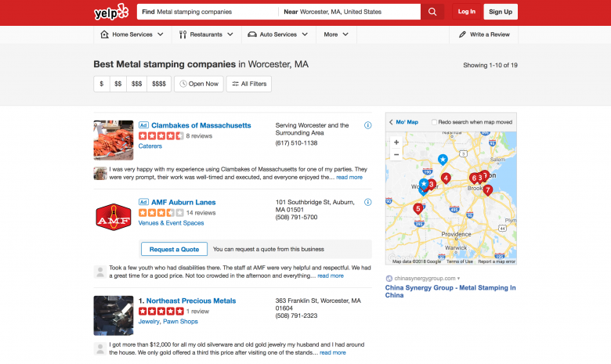Click the Write a Review pencil icon
611x364 pixels.
click(462, 34)
